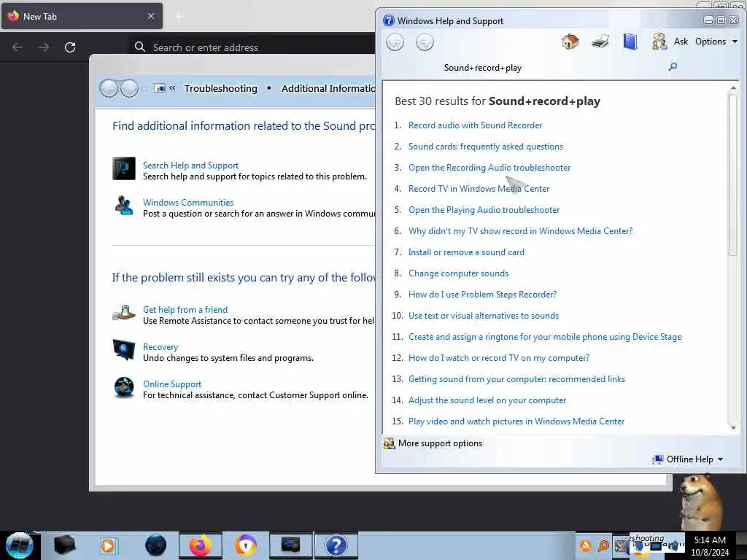
Task: Click forward button in Troubleshooting window
Action: point(129,88)
